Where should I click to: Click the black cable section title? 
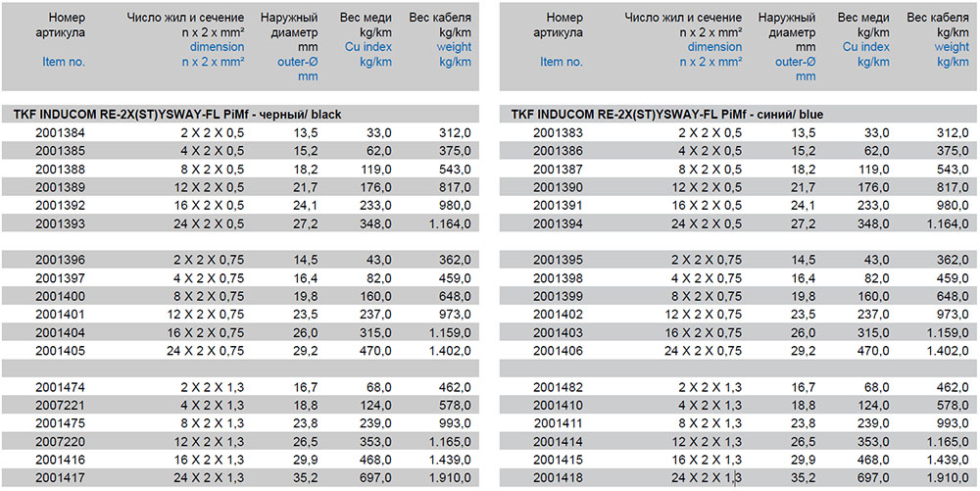[x=176, y=115]
